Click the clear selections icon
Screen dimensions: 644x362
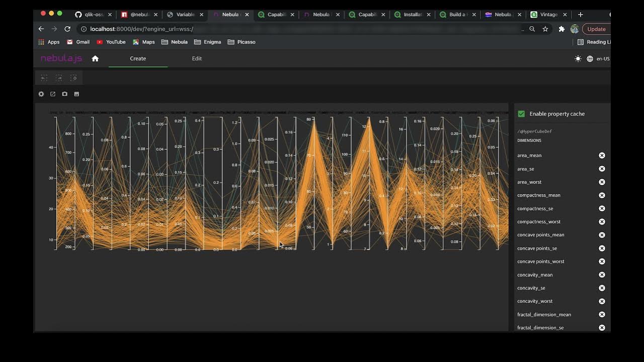tap(73, 78)
